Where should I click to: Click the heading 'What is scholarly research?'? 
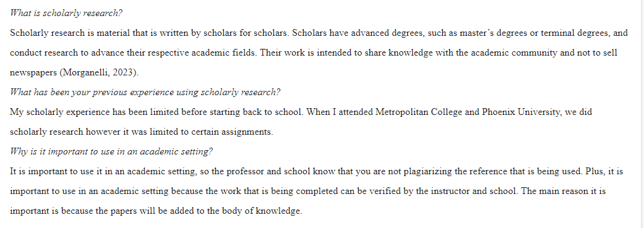(66, 13)
